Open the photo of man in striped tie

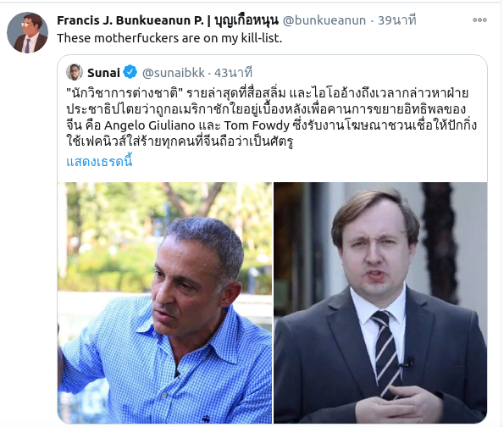click(380, 302)
